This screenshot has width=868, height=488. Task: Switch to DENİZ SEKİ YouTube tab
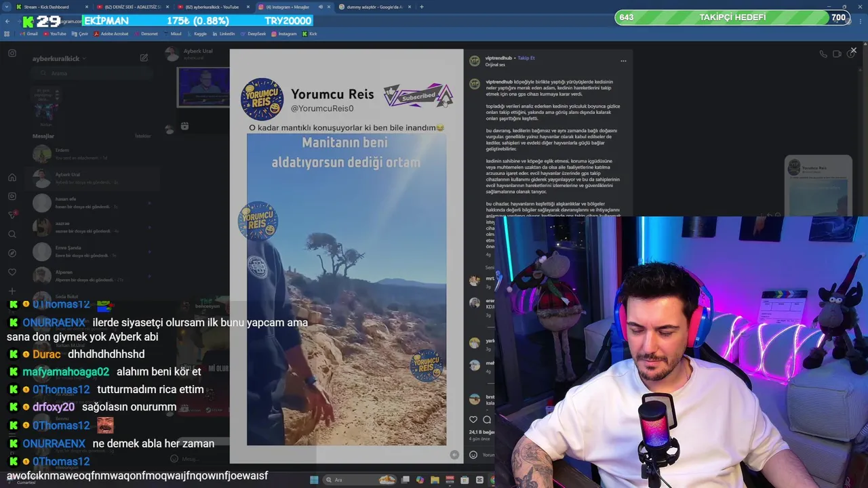[x=132, y=7]
